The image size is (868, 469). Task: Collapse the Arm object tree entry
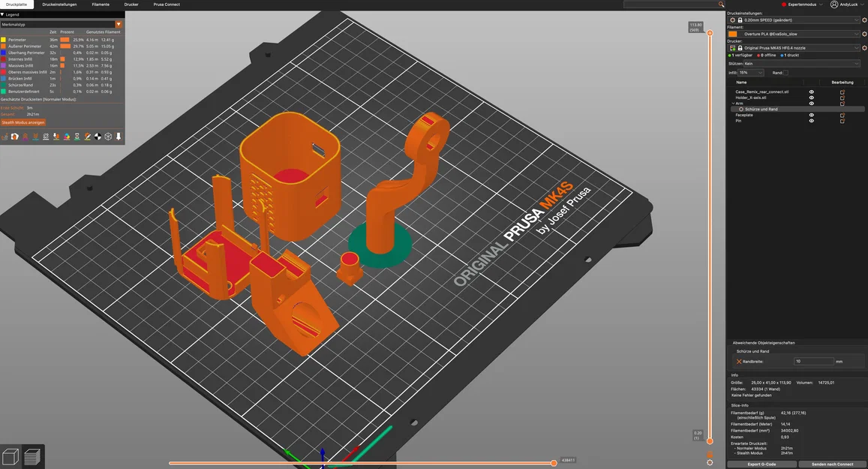(734, 103)
